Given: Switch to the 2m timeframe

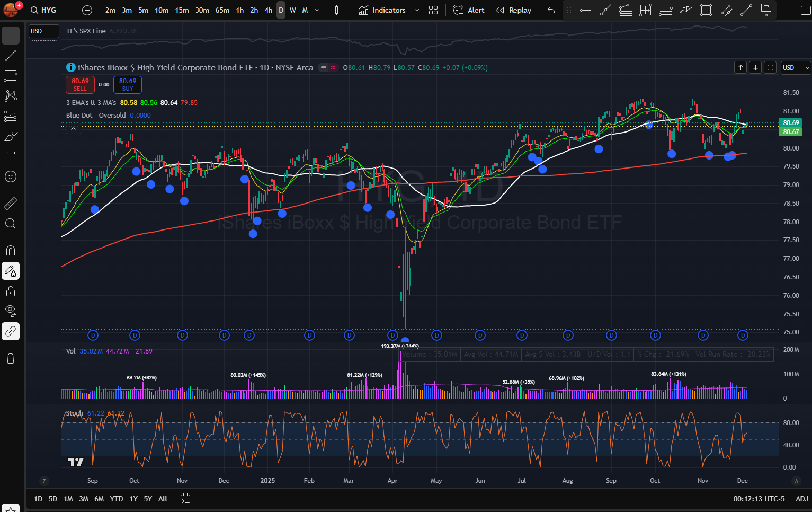Looking at the screenshot, I should click(110, 10).
